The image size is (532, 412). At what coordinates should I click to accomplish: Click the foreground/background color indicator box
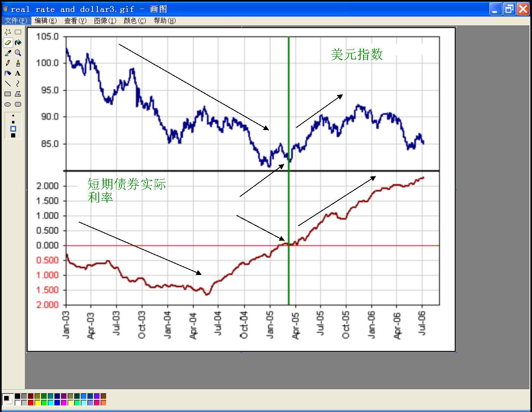coord(8,399)
